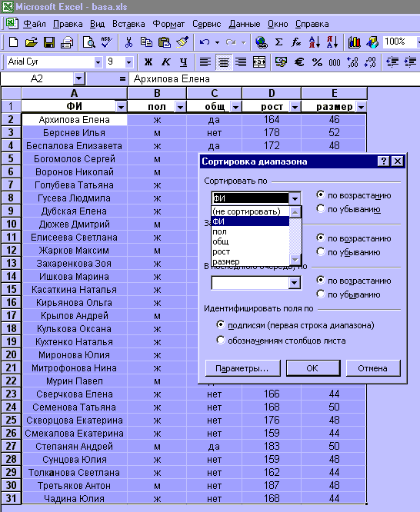
Task: Open the ФИ column filter dropdown
Action: coord(121,107)
